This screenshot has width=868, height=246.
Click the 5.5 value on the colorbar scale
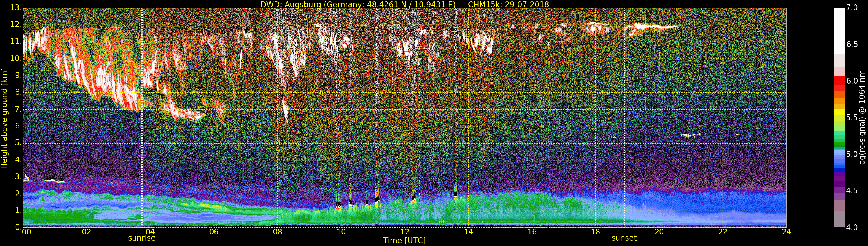click(x=852, y=118)
